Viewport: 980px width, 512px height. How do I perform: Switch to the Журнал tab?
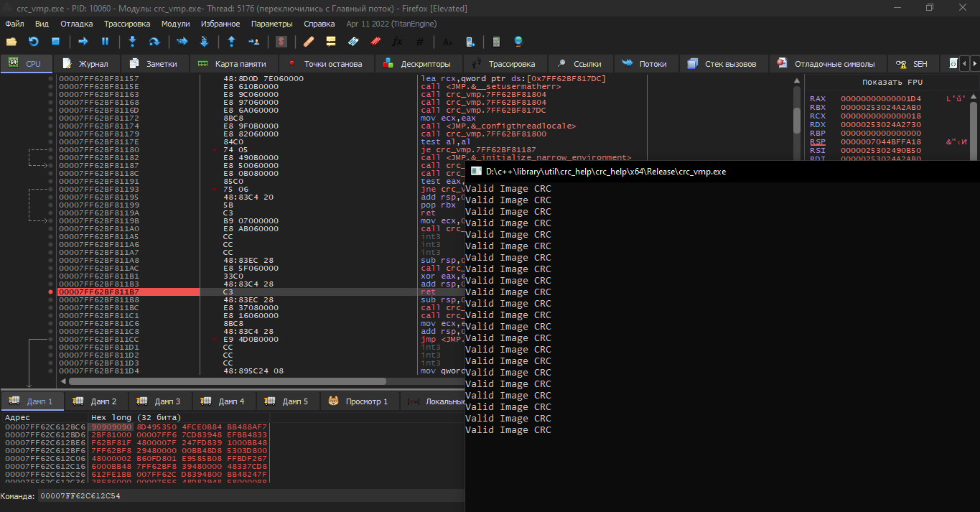86,64
